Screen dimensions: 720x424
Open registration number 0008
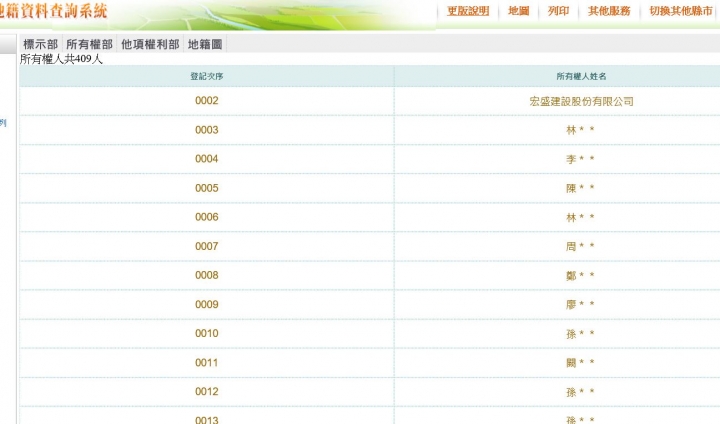point(207,275)
